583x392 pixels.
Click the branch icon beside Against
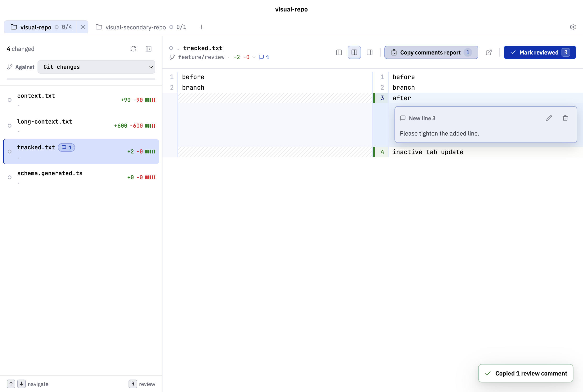(10, 67)
